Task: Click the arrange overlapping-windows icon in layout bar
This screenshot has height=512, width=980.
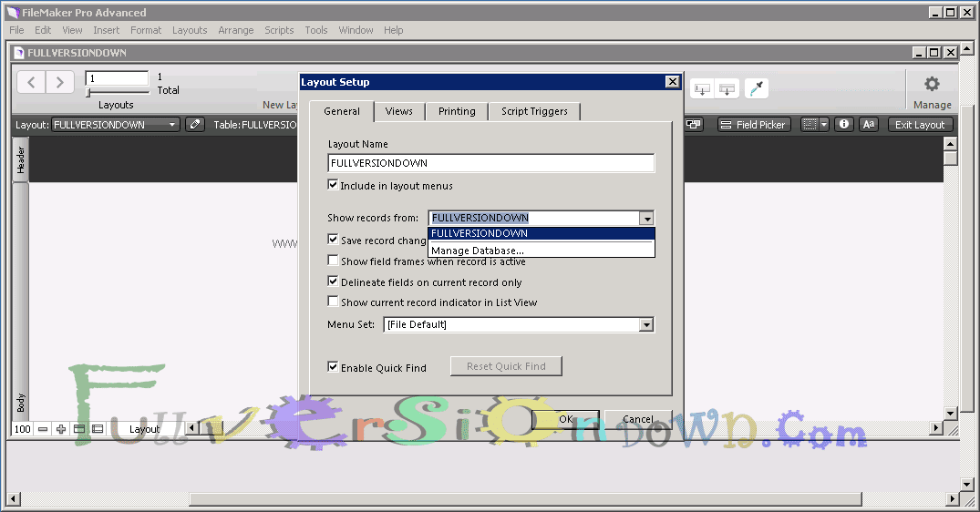Action: pyautogui.click(x=694, y=124)
